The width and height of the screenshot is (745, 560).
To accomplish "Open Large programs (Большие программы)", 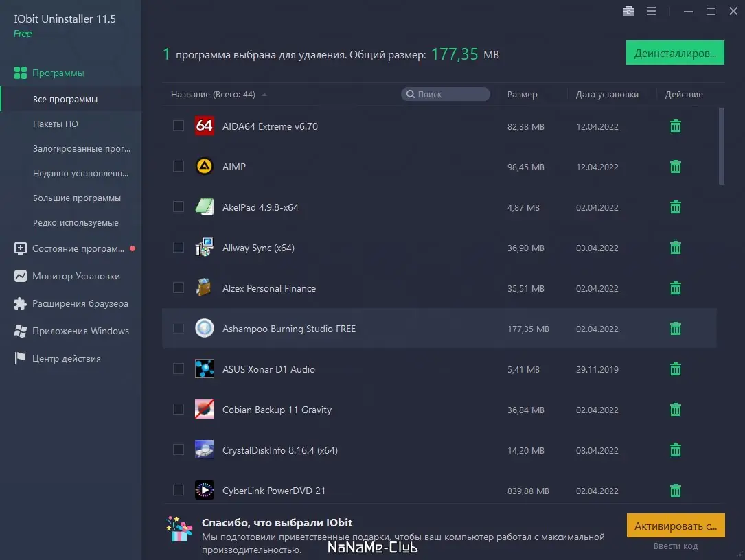I will [x=77, y=198].
